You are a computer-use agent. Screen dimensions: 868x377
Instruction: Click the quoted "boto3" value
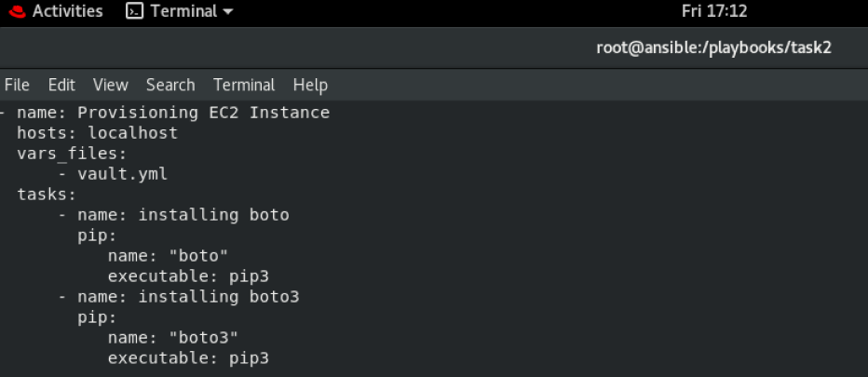(x=198, y=338)
